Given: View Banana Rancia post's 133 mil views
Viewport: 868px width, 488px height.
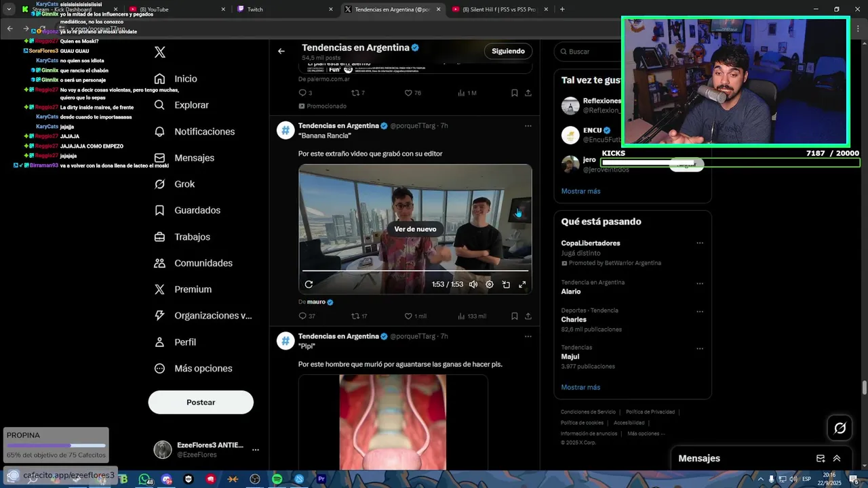Looking at the screenshot, I should [x=471, y=317].
